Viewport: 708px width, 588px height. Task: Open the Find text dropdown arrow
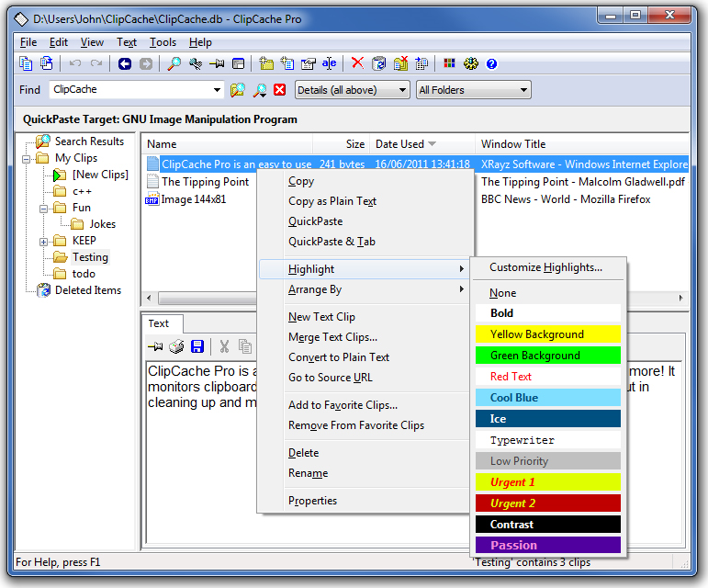click(218, 89)
